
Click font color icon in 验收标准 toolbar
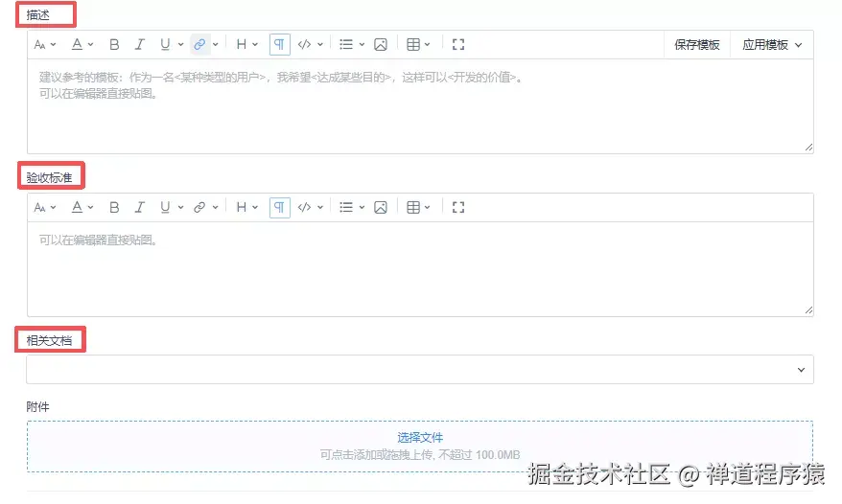tap(78, 207)
